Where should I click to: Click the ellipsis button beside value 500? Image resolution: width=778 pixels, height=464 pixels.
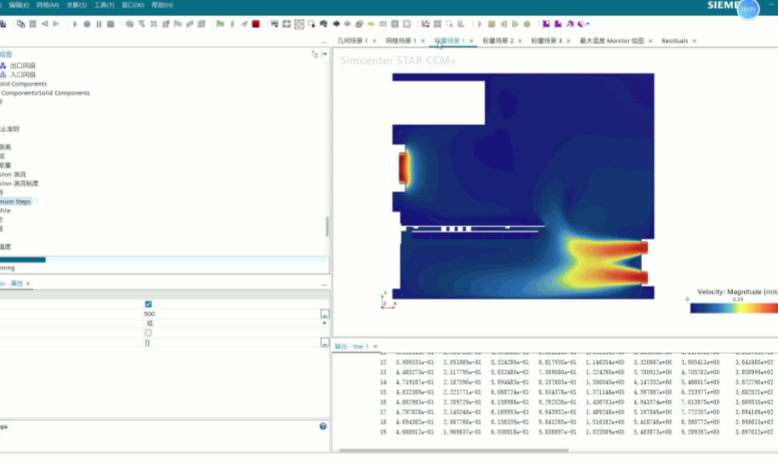click(x=324, y=314)
